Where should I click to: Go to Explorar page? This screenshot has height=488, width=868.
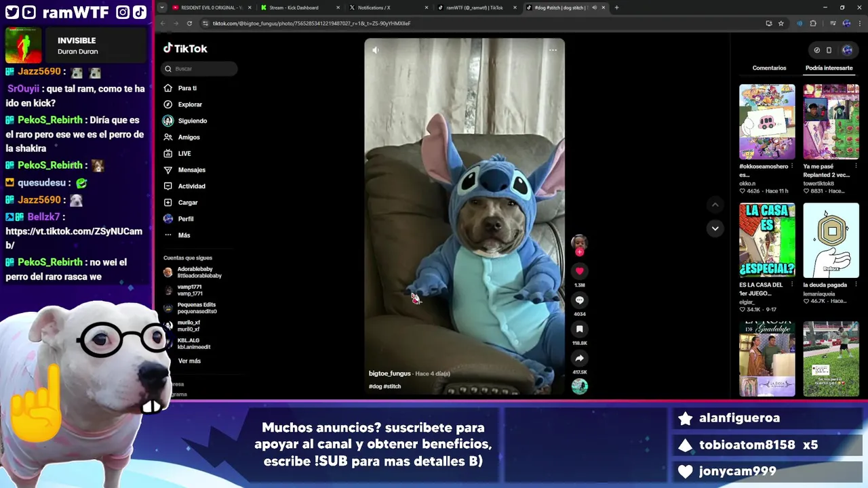(x=183, y=104)
